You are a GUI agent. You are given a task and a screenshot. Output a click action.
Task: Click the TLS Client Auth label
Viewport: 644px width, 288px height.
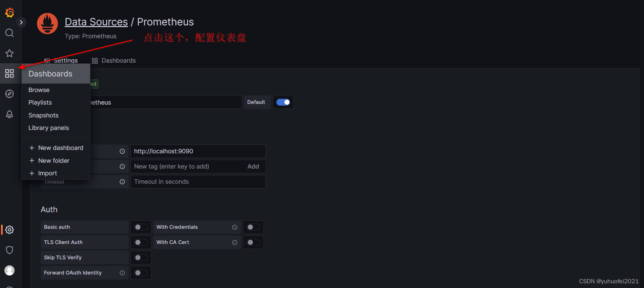tap(63, 242)
